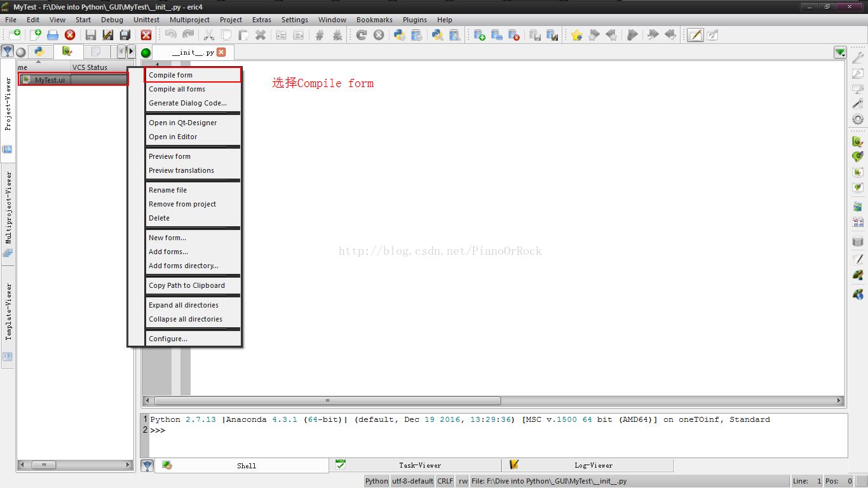Click right scroll arrow of project tabs
Screen dimensions: 868x488
click(131, 51)
